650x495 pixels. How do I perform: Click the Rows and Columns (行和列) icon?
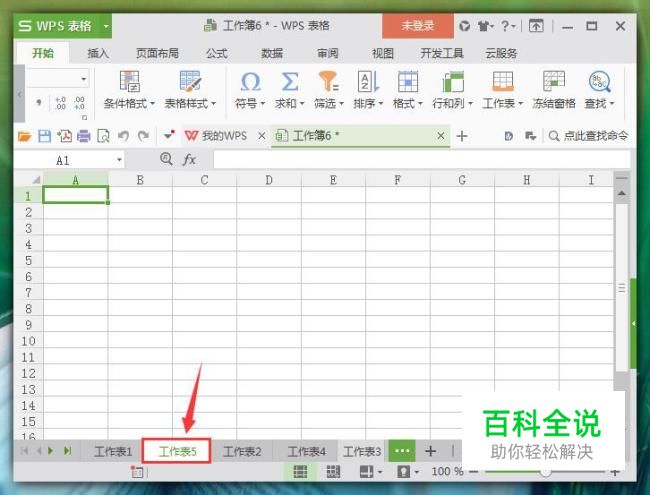(452, 81)
